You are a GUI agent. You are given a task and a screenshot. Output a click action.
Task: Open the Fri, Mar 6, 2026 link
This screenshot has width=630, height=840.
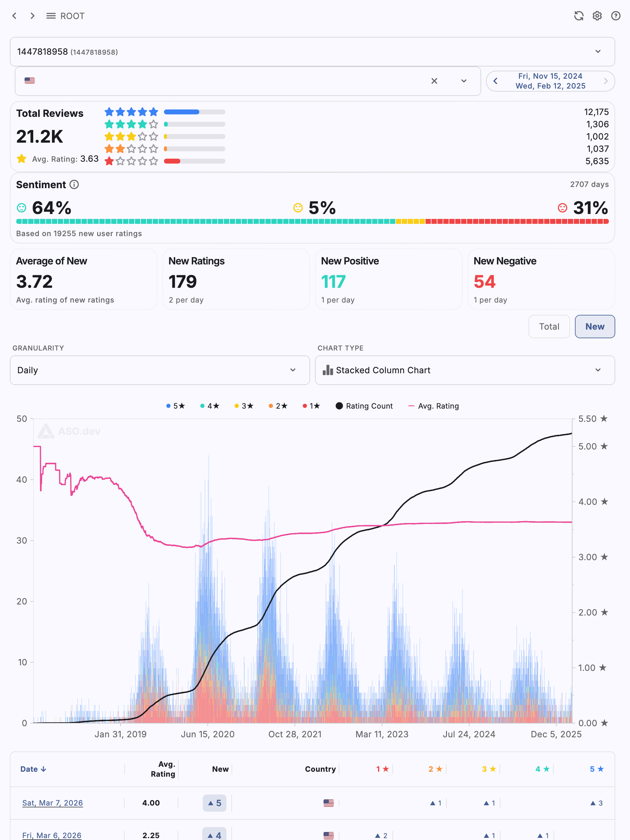coord(52,835)
